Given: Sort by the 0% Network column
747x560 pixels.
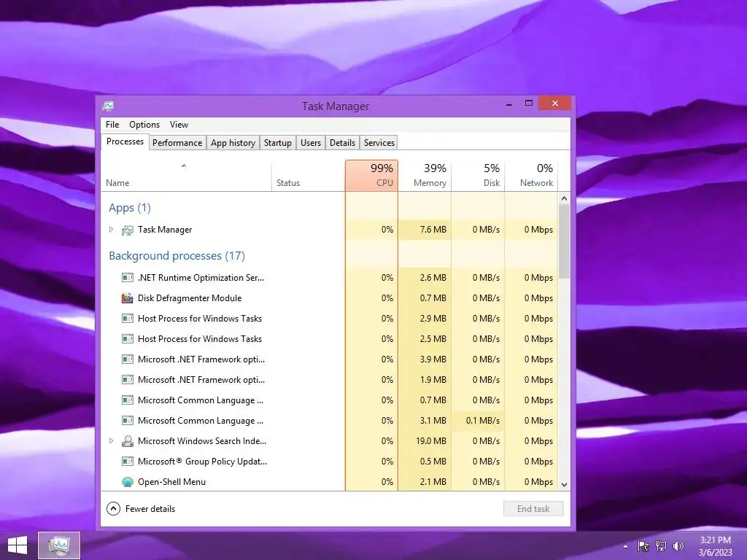Looking at the screenshot, I should (531, 176).
